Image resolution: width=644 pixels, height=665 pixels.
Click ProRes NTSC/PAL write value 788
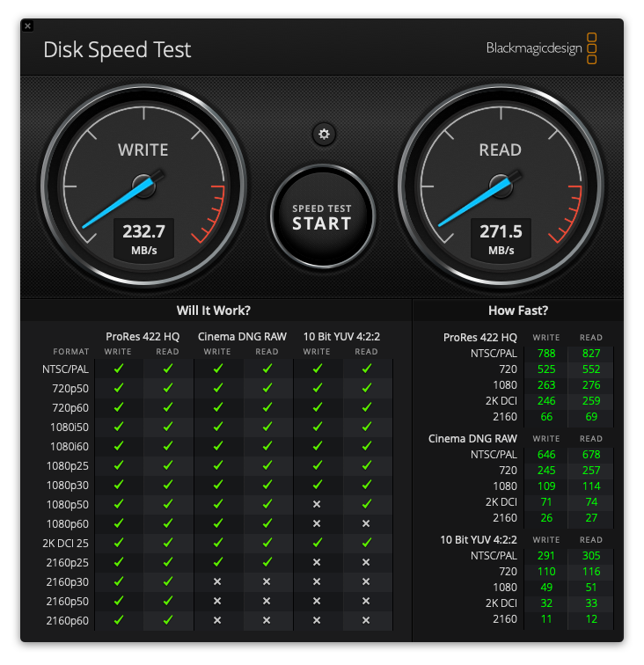[546, 354]
